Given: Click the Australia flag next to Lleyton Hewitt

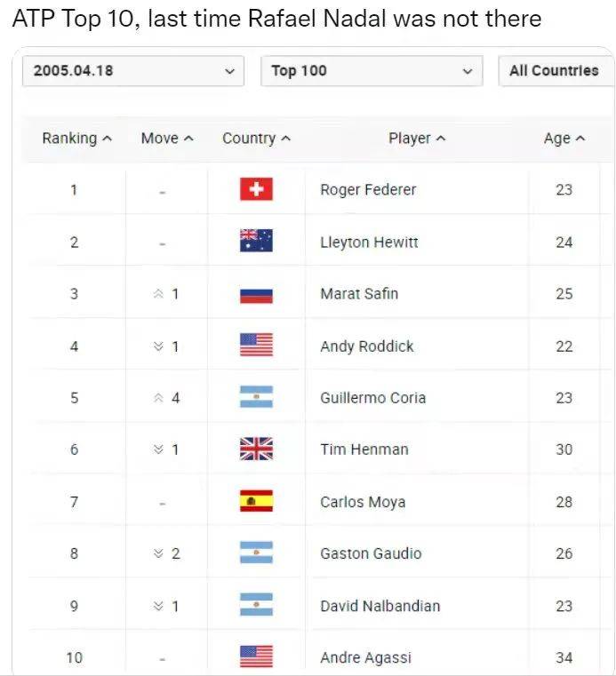Looking at the screenshot, I should tap(256, 241).
